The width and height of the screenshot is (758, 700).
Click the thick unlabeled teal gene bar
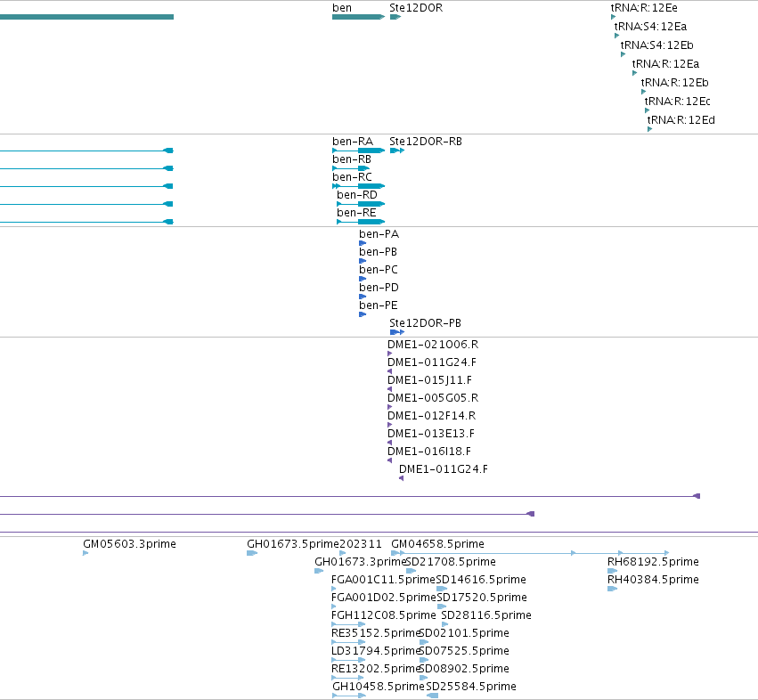pos(86,17)
